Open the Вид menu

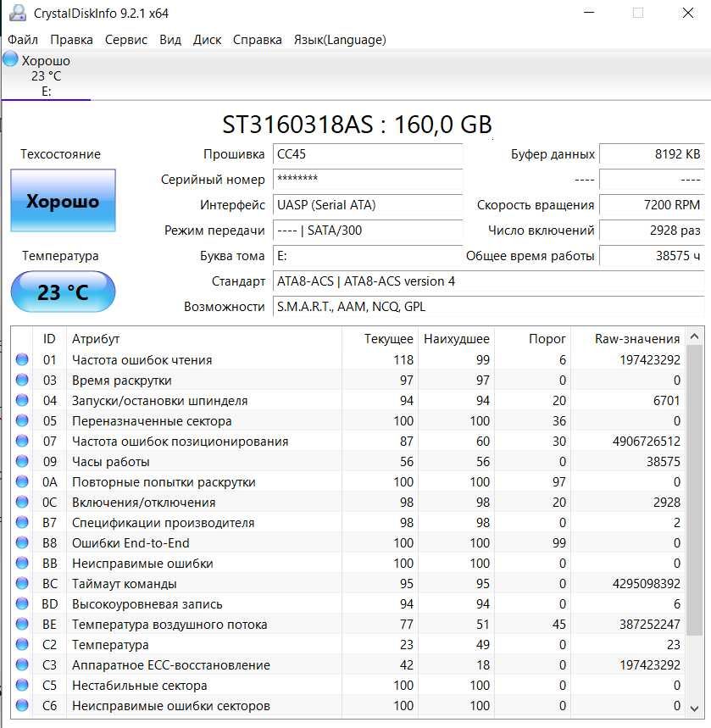(x=170, y=40)
